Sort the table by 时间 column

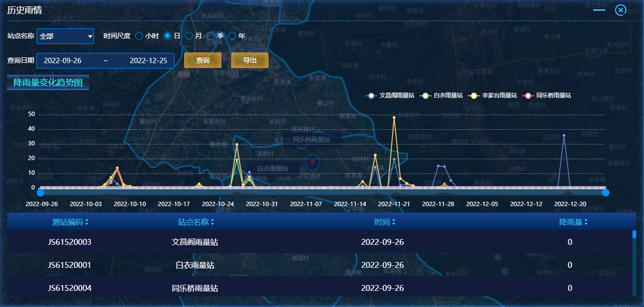pyautogui.click(x=394, y=222)
